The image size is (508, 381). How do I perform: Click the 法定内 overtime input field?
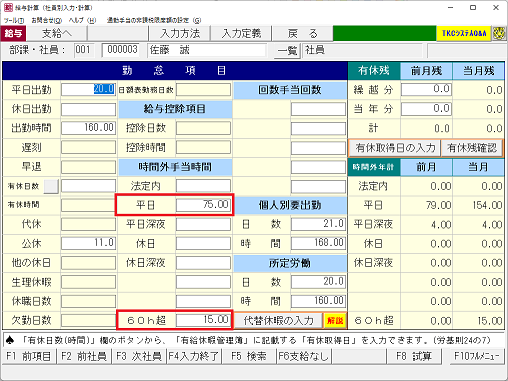pos(203,186)
